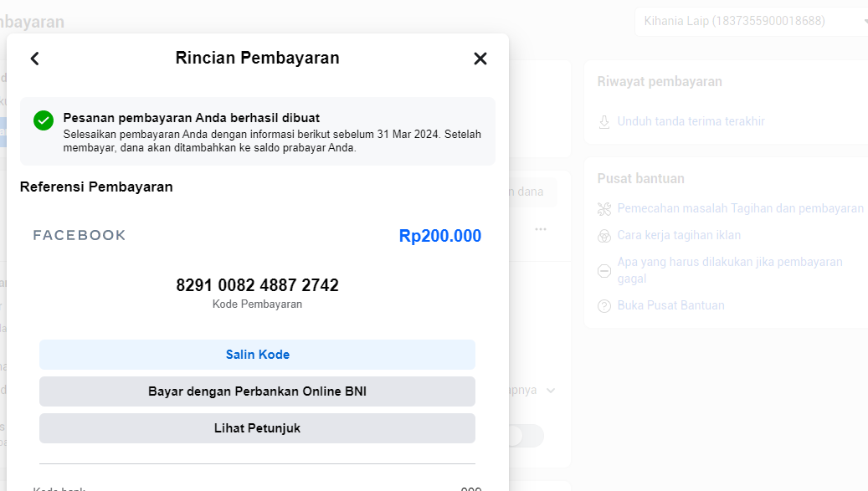Image resolution: width=868 pixels, height=491 pixels.
Task: Close the Rincian Pembayaran dialog
Action: click(x=480, y=59)
